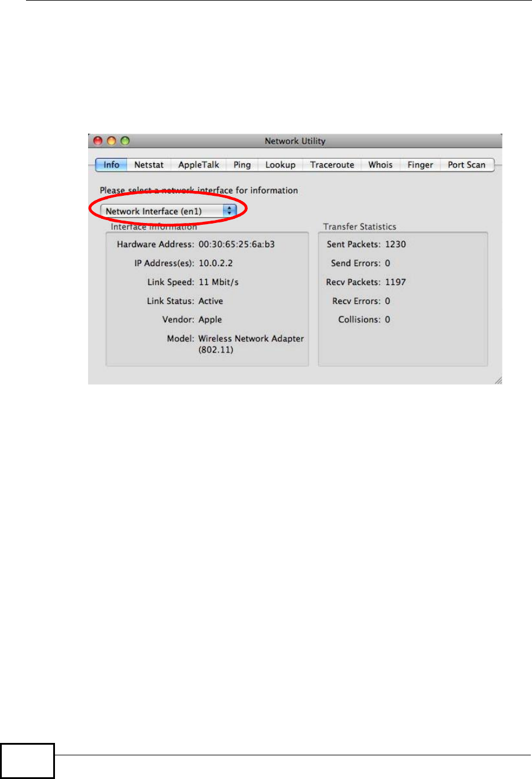Open the Netstat tab
This screenshot has height=779, width=532.
point(149,165)
